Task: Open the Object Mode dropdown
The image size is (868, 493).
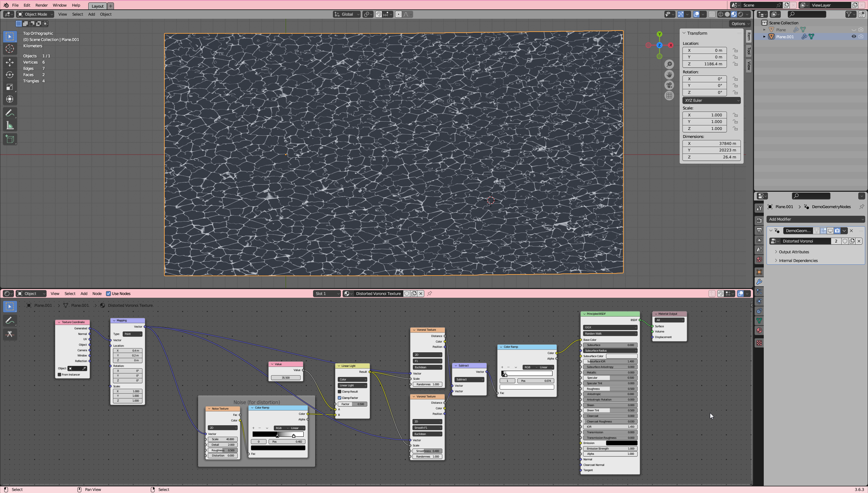Action: [x=35, y=14]
